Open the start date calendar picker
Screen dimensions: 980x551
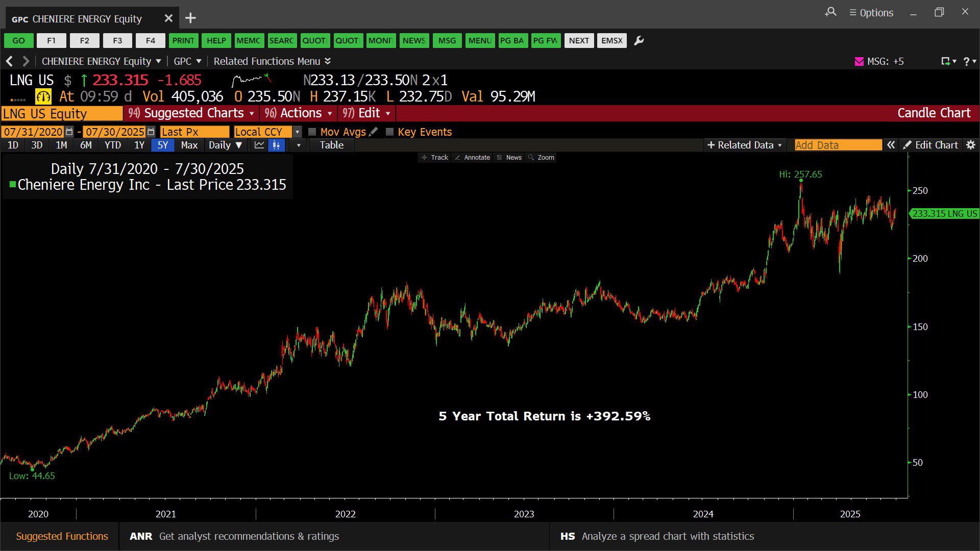coord(69,132)
